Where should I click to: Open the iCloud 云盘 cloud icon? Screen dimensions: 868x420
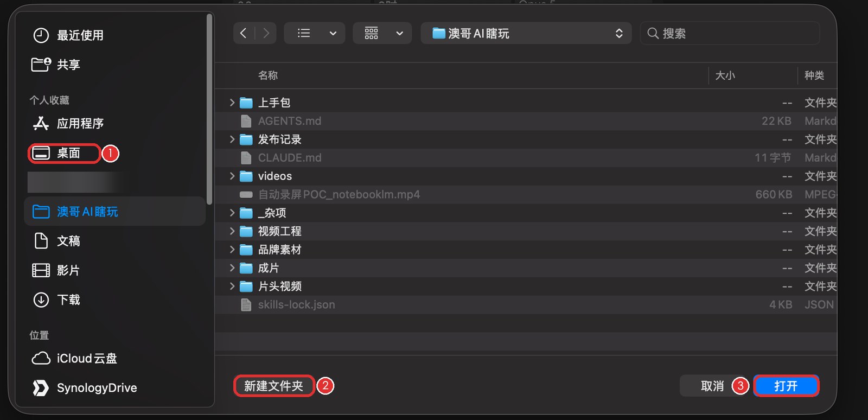(41, 358)
